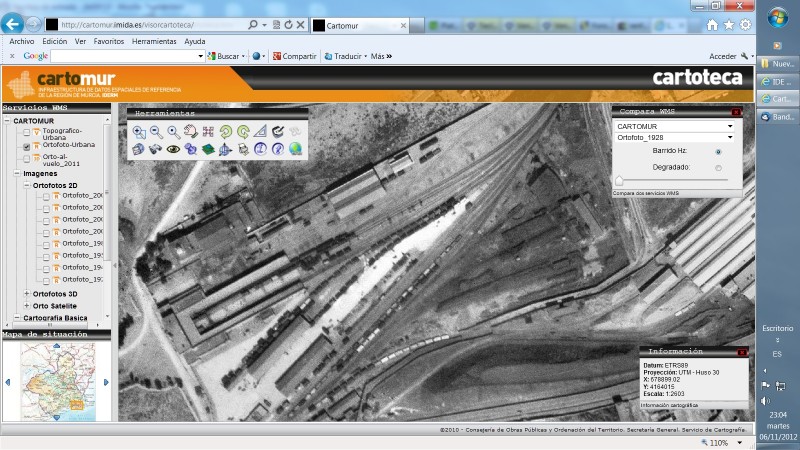
Task: Collapse the CARTOMUR tree node
Action: point(7,121)
